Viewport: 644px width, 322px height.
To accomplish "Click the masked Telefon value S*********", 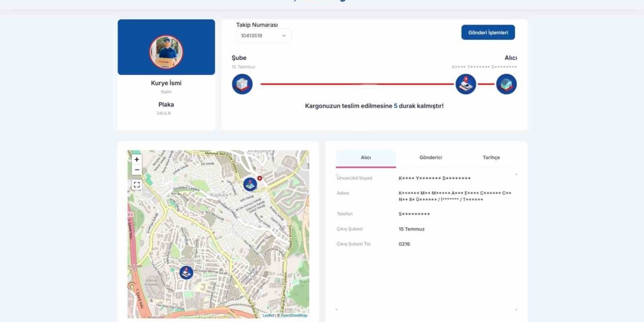I will point(414,214).
